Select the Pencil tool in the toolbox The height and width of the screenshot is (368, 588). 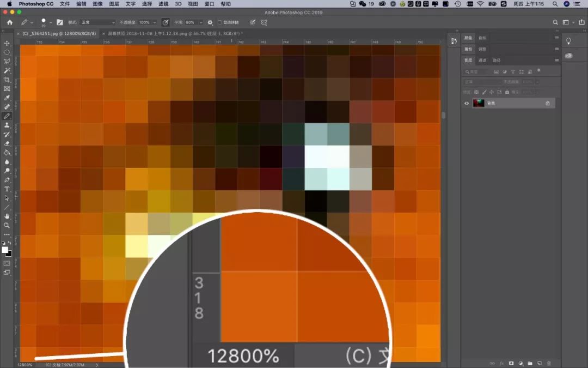7,116
